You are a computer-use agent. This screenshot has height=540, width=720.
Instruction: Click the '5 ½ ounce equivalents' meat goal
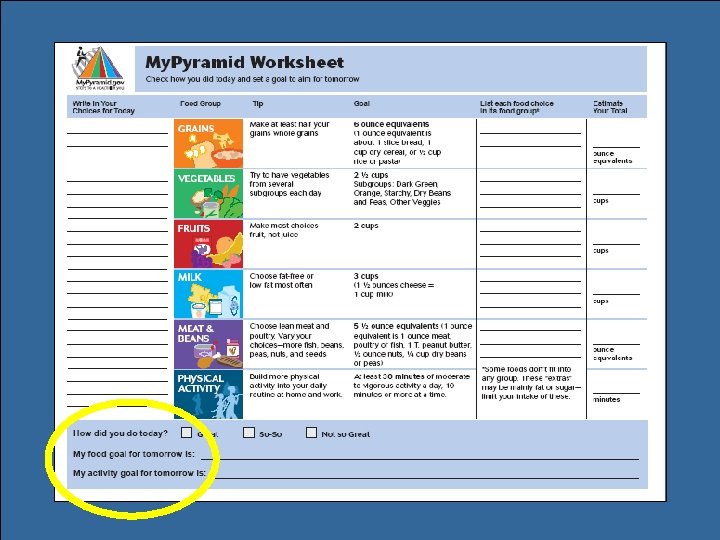[396, 326]
